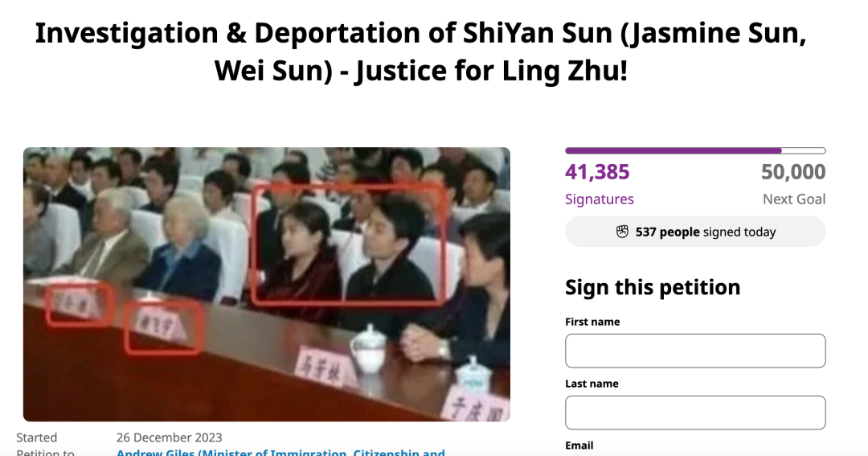This screenshot has height=456, width=868.
Task: Click the raised fist icon
Action: (x=622, y=232)
